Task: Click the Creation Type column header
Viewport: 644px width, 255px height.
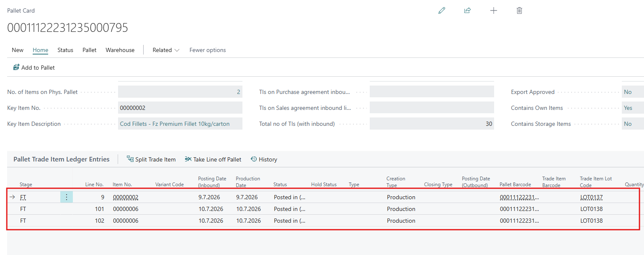Action: click(x=396, y=182)
